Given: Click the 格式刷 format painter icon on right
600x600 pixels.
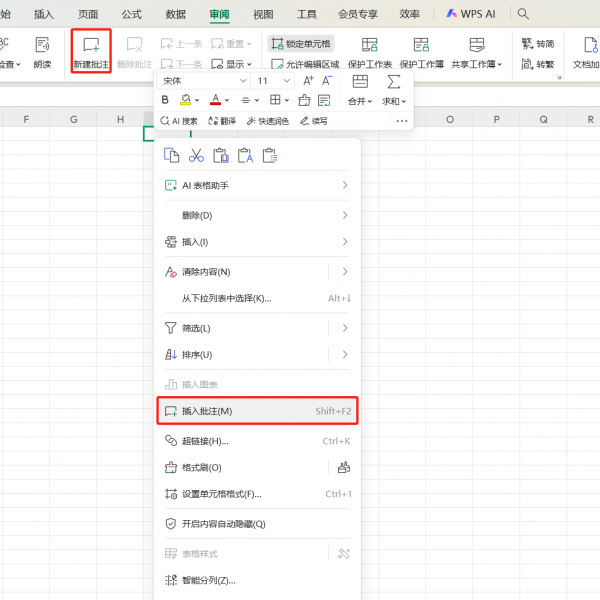Looking at the screenshot, I should click(344, 467).
